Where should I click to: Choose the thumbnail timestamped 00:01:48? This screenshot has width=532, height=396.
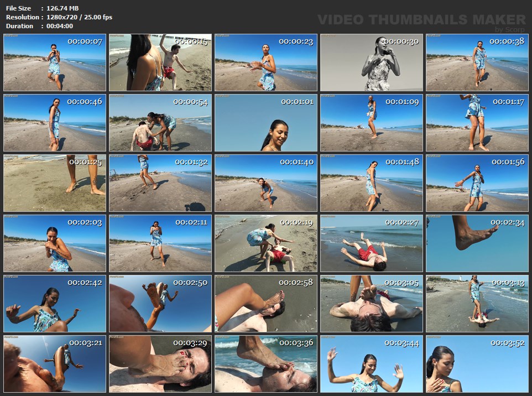pos(372,183)
